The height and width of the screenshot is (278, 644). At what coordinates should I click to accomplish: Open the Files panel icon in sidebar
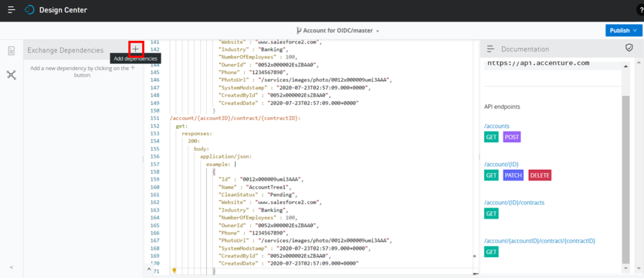11,51
